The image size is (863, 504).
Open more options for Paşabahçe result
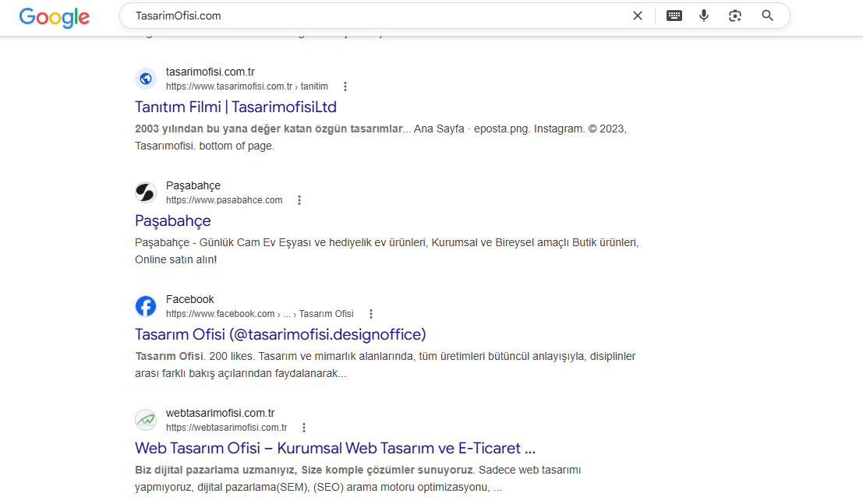tap(299, 200)
